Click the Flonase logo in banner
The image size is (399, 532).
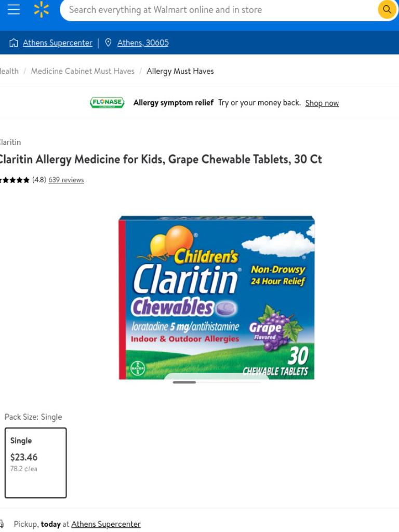pyautogui.click(x=107, y=102)
